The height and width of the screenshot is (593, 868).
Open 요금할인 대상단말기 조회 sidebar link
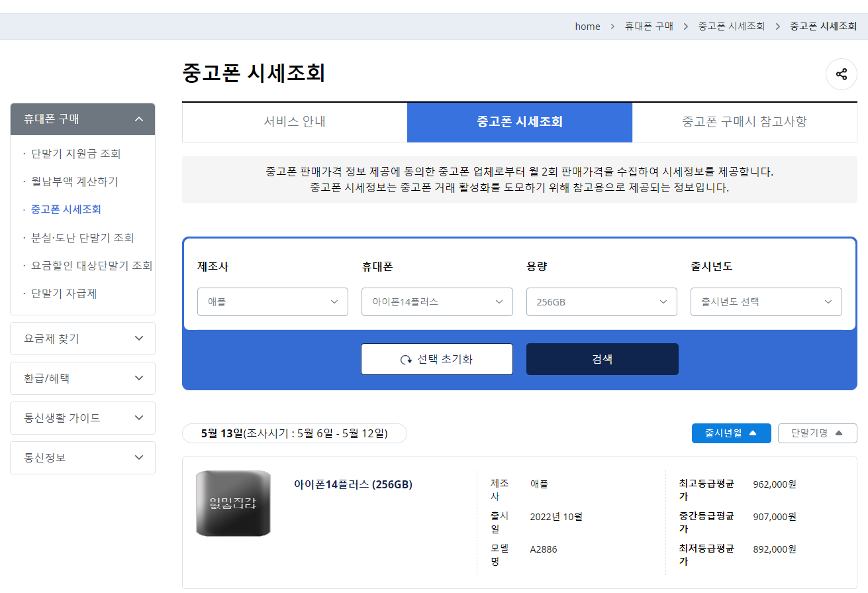(x=91, y=266)
